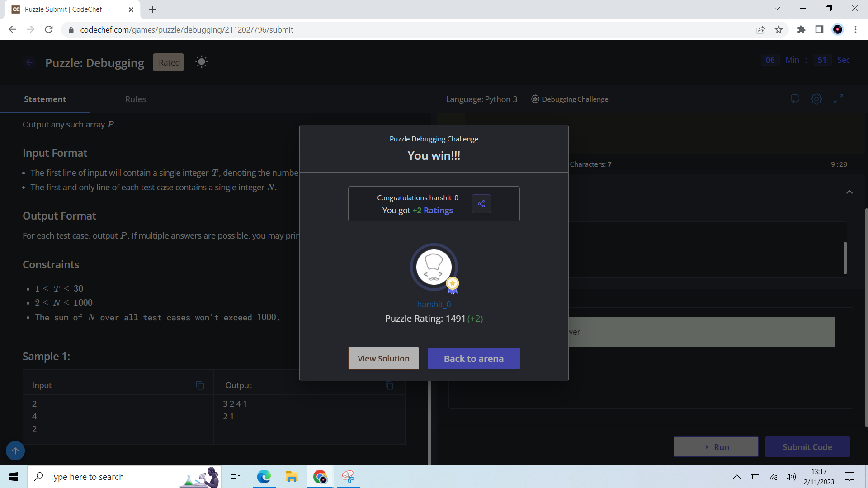Open Chrome tab search dropdown arrow

(777, 9)
